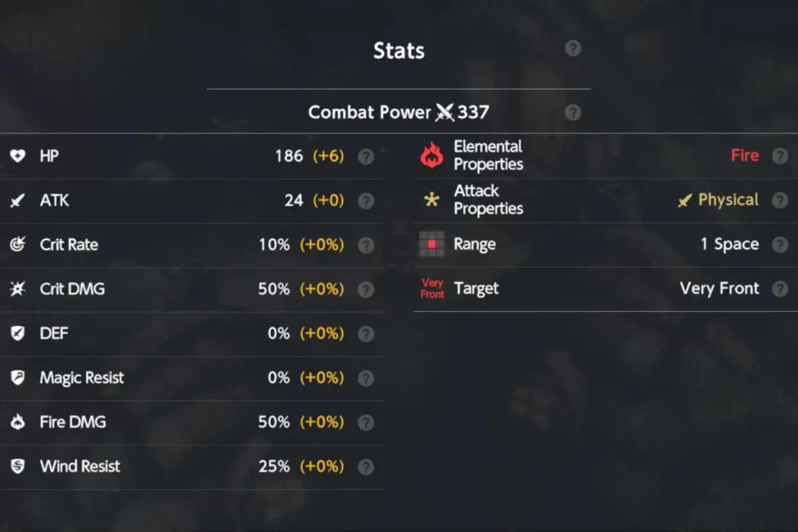Open Crit Rate help question mark

click(366, 245)
